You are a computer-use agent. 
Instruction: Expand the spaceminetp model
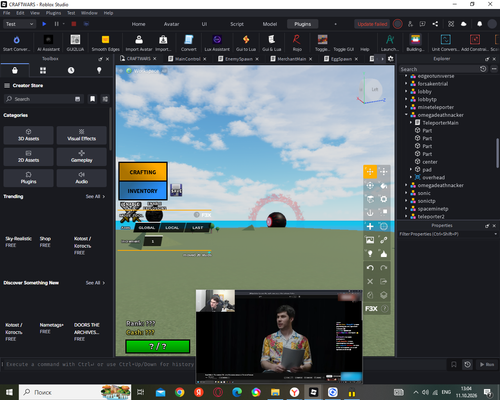point(406,209)
